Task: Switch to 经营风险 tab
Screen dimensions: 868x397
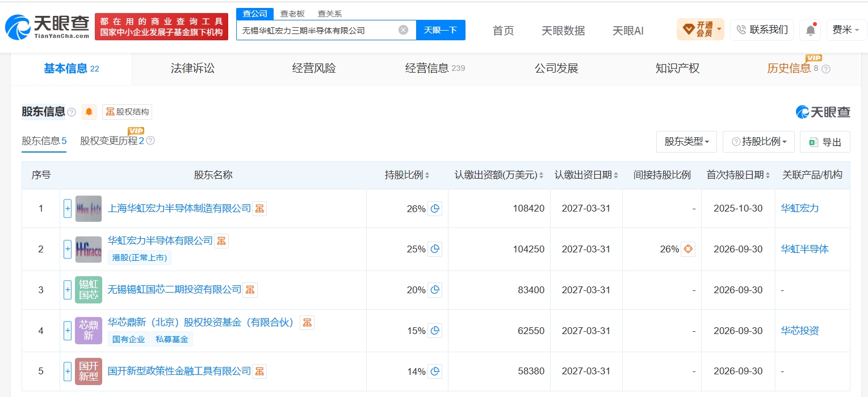Action: click(314, 69)
